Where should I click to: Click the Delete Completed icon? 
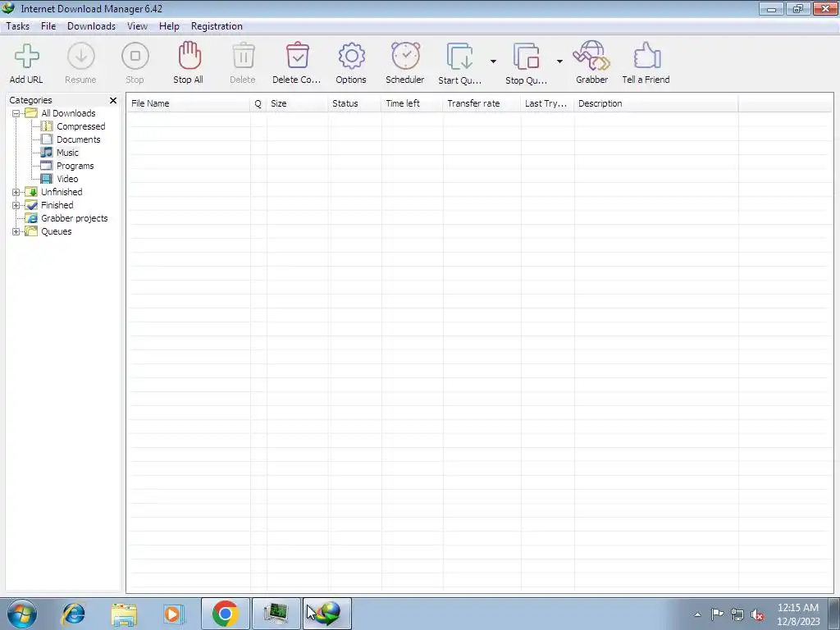[x=297, y=56]
